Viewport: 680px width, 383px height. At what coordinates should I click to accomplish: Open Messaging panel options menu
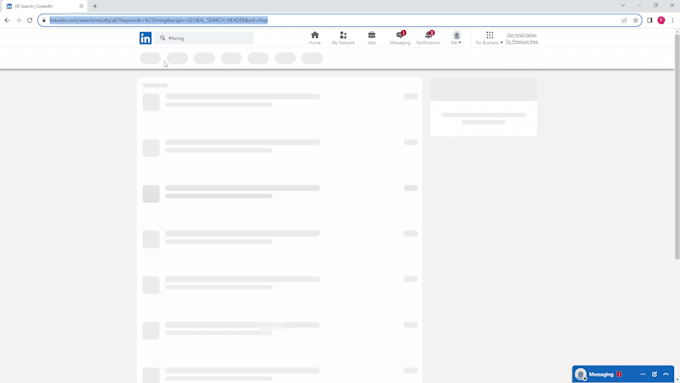(x=643, y=374)
